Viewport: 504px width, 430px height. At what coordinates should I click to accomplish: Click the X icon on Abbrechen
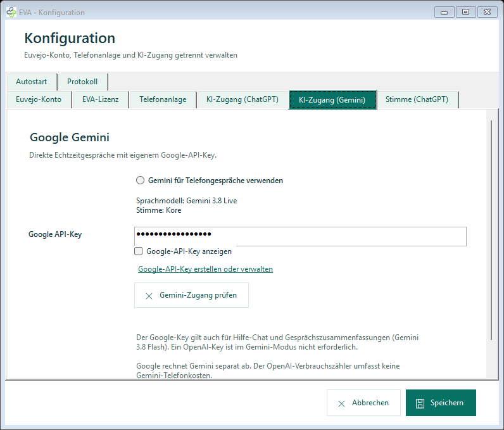tap(342, 403)
